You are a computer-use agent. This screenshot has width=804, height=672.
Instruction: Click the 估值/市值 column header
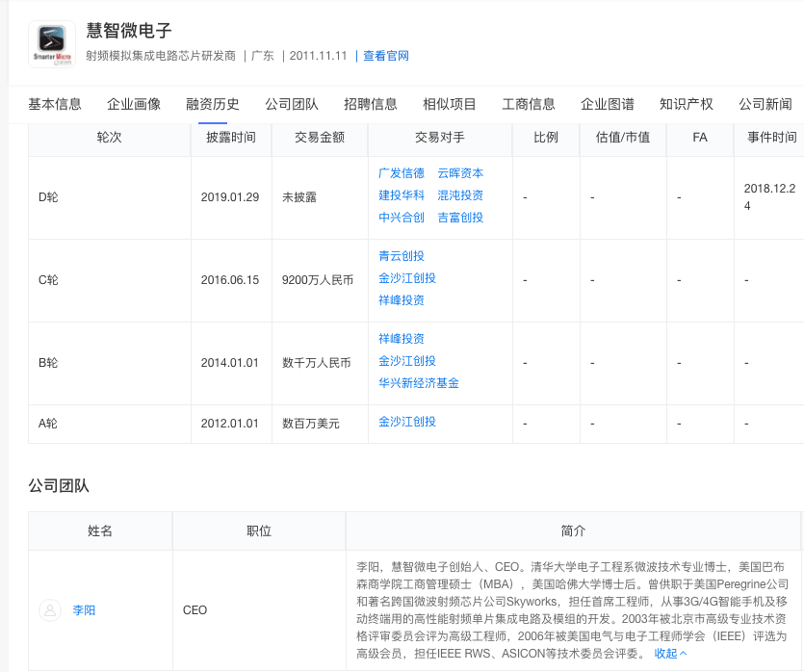point(622,138)
